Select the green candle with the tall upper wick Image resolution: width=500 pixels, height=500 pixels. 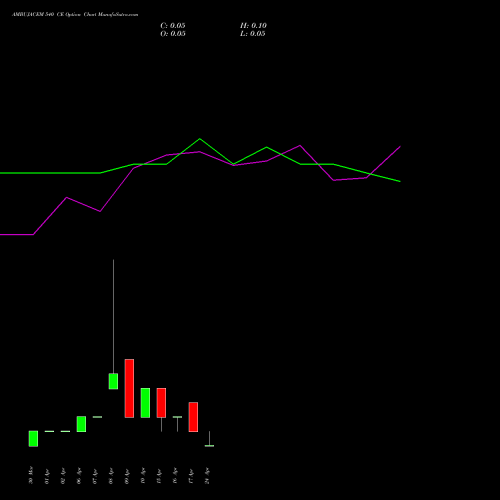[x=113, y=381]
